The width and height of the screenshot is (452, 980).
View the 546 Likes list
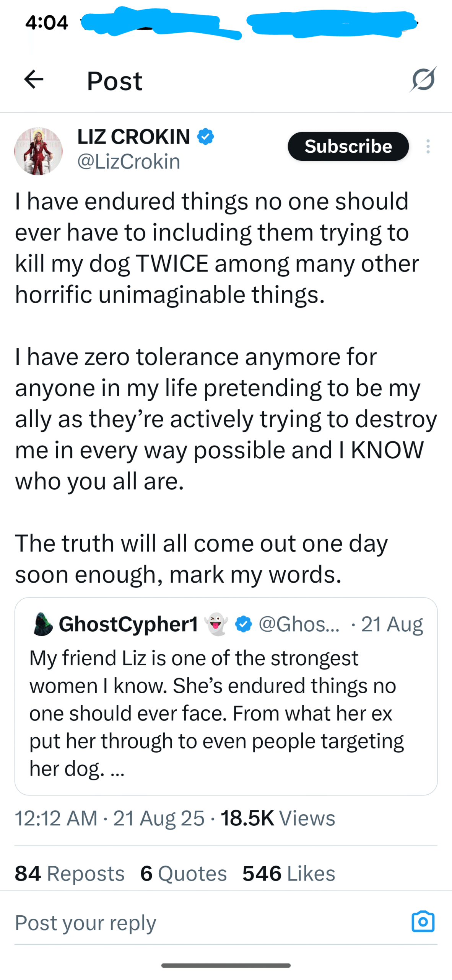point(289,873)
